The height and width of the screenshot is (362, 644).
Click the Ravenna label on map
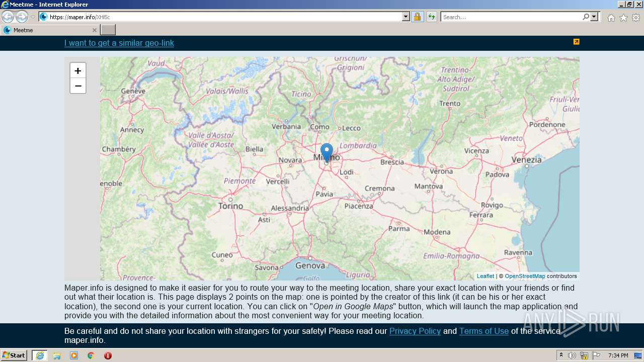[518, 252]
